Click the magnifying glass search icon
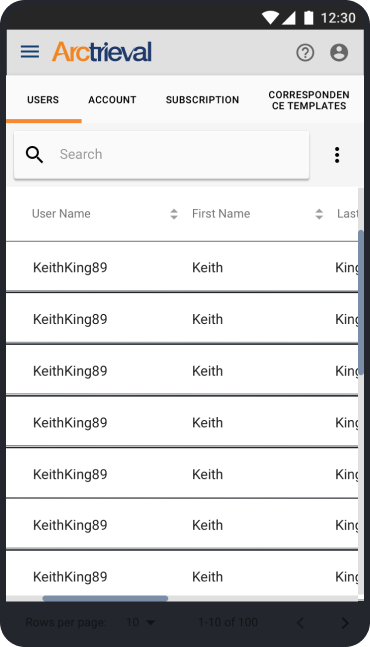This screenshot has width=370, height=647. coord(34,155)
